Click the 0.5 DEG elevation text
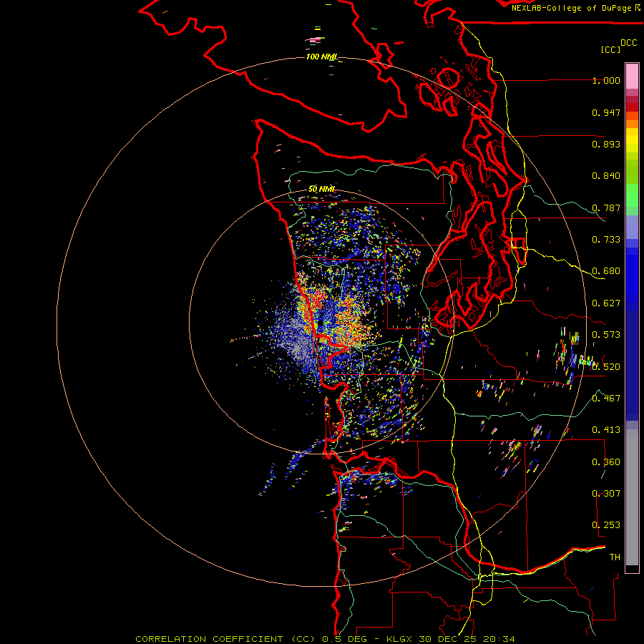Image resolution: width=644 pixels, height=644 pixels. pyautogui.click(x=345, y=639)
